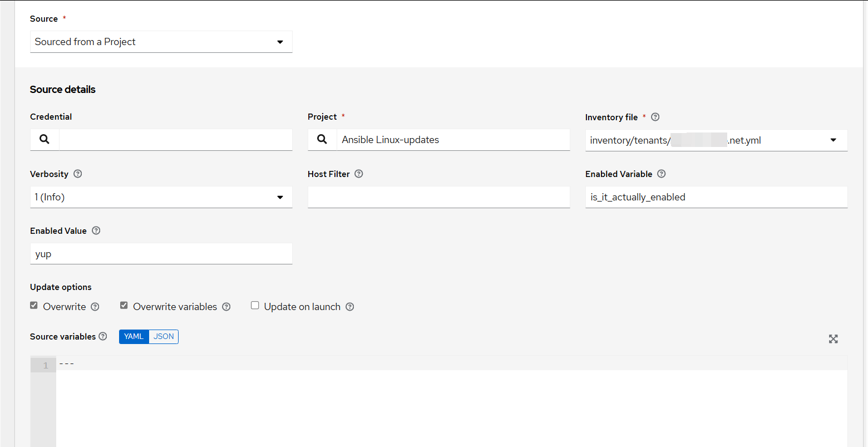The image size is (868, 447).
Task: Select the YAML format tab
Action: tap(134, 336)
